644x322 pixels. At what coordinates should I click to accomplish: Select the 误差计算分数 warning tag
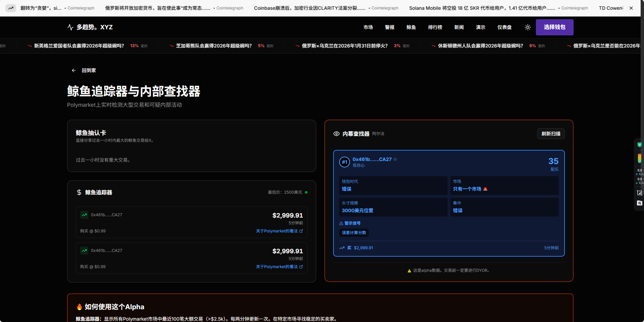(x=354, y=233)
